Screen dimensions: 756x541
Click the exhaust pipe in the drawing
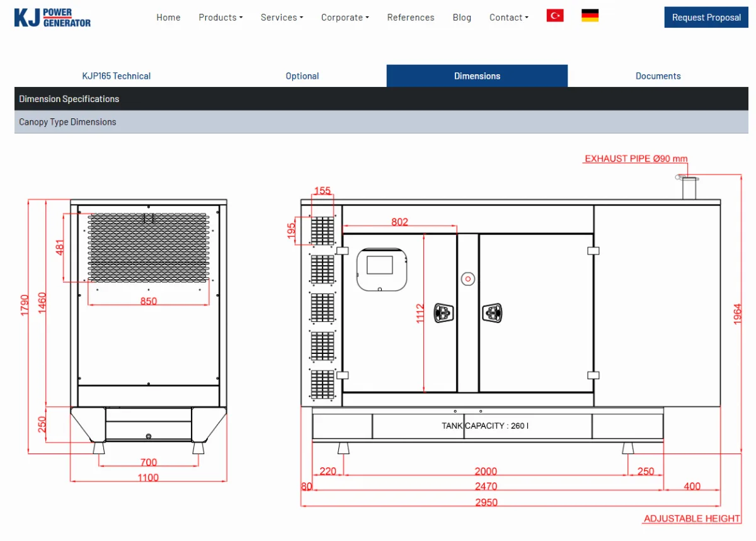point(689,187)
